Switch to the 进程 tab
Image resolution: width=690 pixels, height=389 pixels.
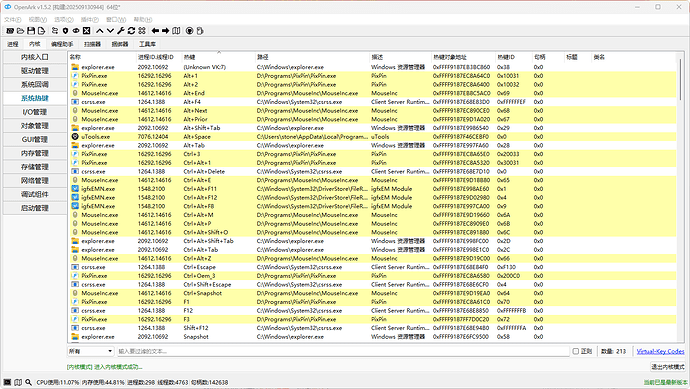tap(13, 44)
